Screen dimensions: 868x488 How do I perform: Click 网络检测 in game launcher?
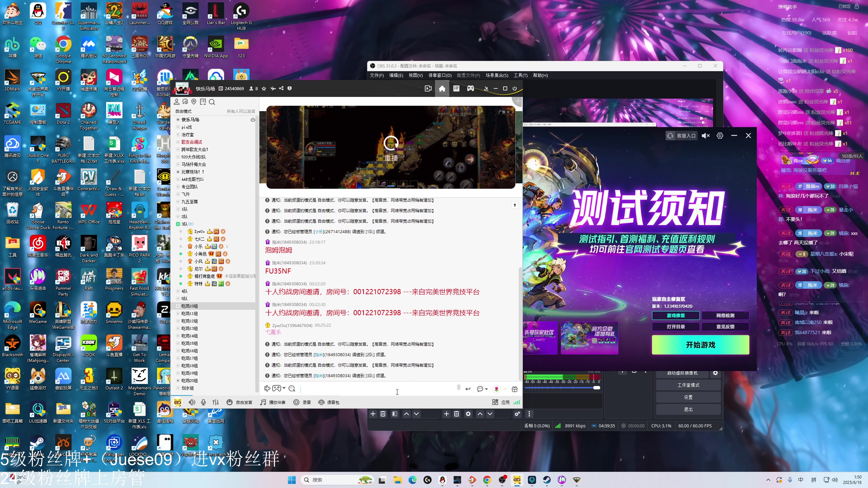pyautogui.click(x=725, y=316)
